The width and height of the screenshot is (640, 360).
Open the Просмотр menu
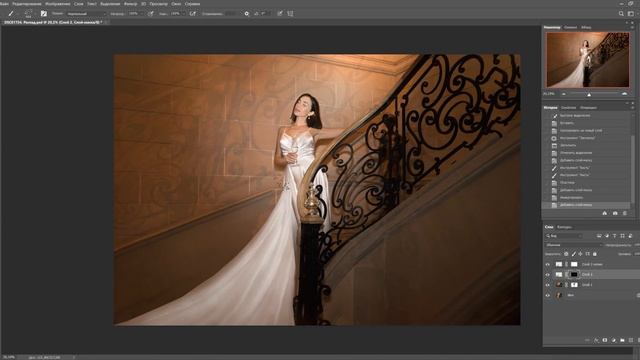click(158, 4)
